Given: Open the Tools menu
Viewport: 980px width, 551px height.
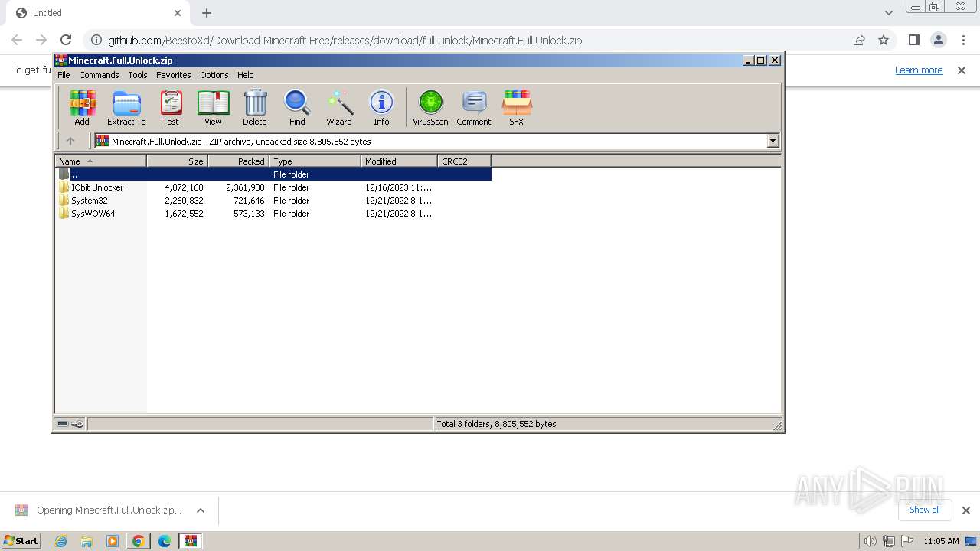Looking at the screenshot, I should 138,75.
